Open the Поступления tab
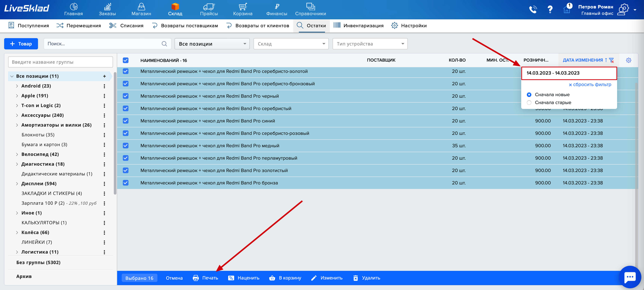Screen dimensions: 644x290 coord(29,26)
